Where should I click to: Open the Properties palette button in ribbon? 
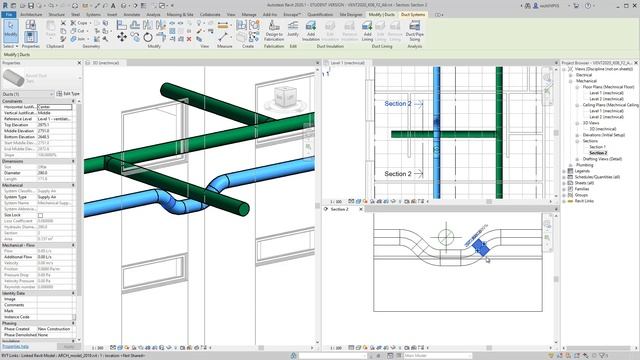(x=31, y=37)
